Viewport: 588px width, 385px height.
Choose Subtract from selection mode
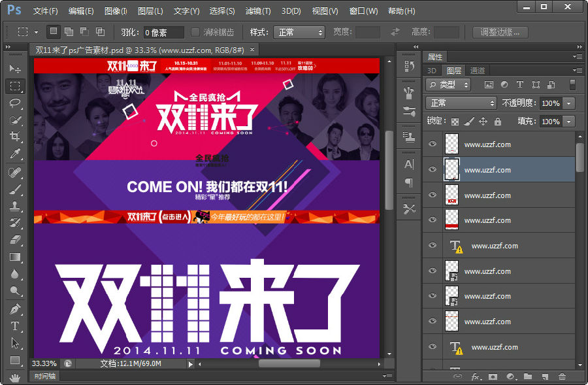[85, 32]
